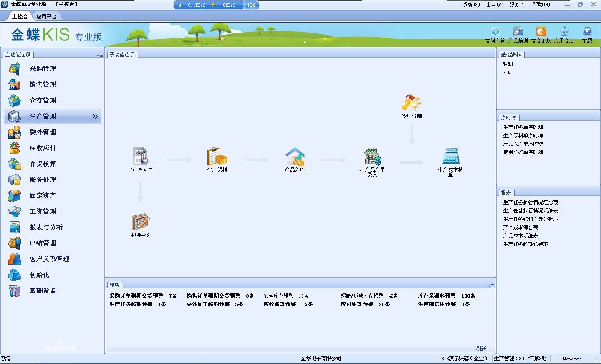Viewport: 601px width, 364px height.
Task: Open 友问有答 help icon
Action: [x=495, y=32]
